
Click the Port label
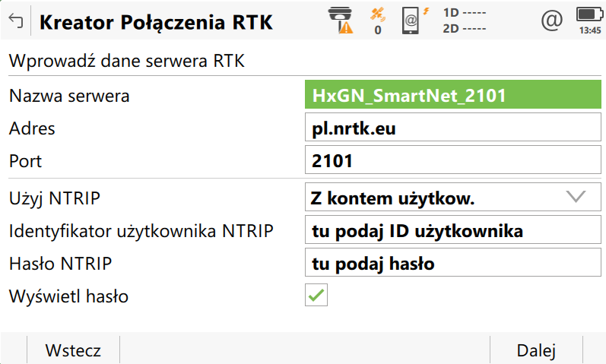point(26,161)
